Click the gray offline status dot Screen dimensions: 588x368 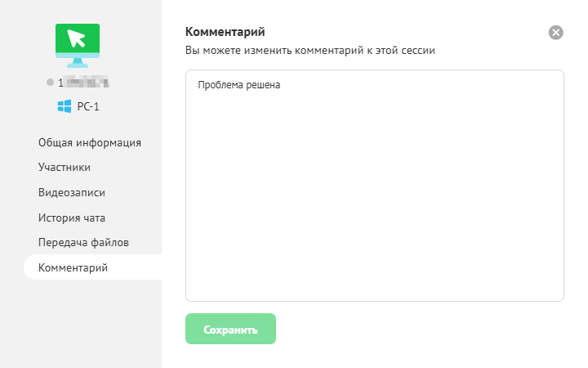(x=51, y=83)
